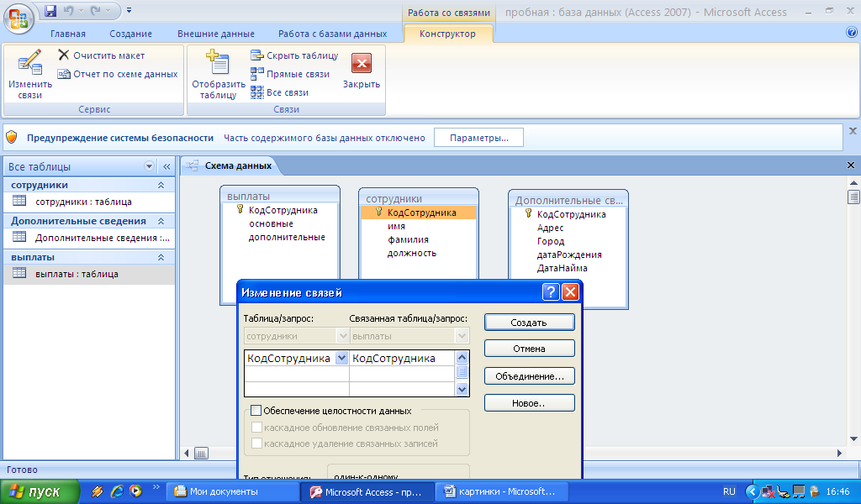This screenshot has height=504, width=861.
Task: Open the Все таблицы navigation dropdown
Action: point(149,166)
